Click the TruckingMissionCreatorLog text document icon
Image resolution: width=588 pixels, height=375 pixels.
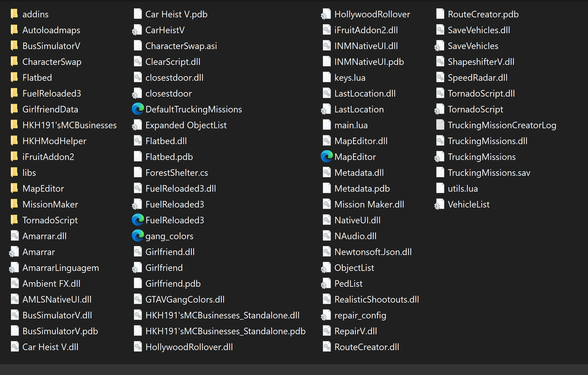coord(440,125)
